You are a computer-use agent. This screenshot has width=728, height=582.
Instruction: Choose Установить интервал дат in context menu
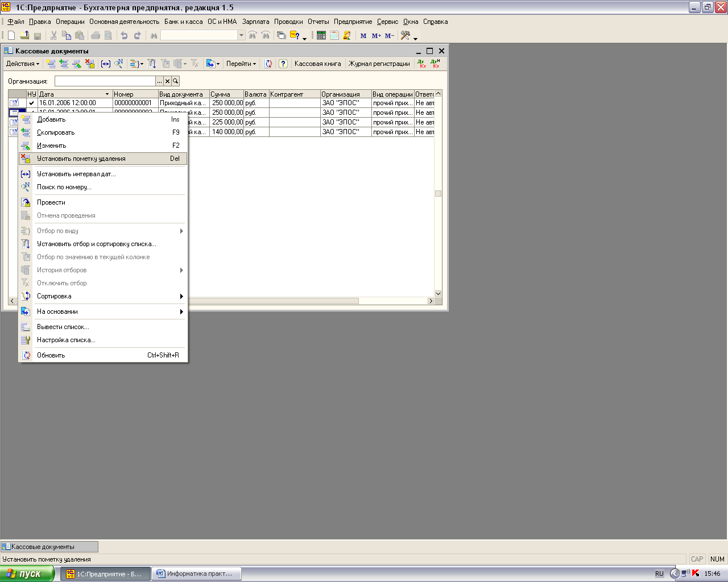[x=102, y=174]
